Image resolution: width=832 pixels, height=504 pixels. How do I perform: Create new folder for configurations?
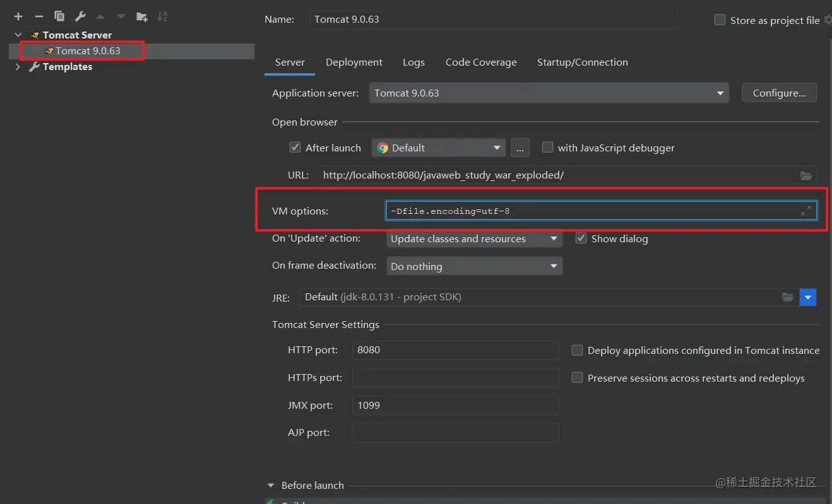point(142,16)
